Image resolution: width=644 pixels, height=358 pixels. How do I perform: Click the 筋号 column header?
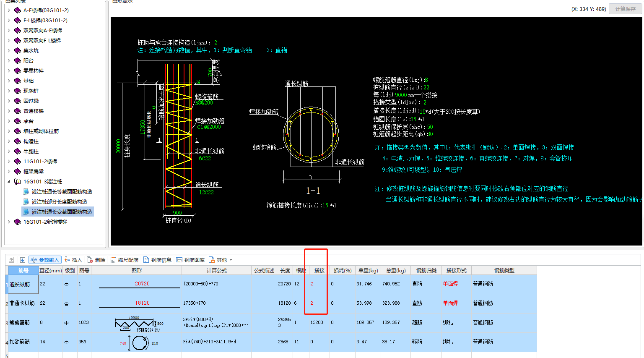(23, 270)
